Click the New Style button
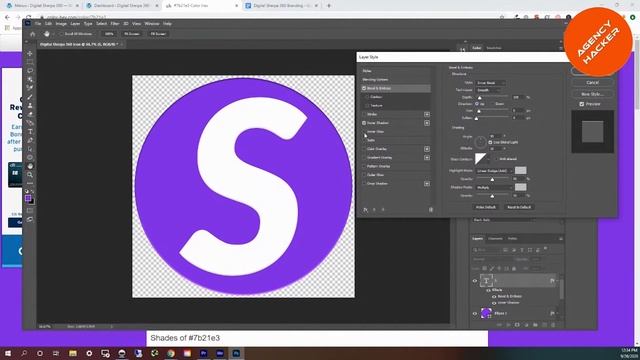640x360 pixels. click(592, 94)
